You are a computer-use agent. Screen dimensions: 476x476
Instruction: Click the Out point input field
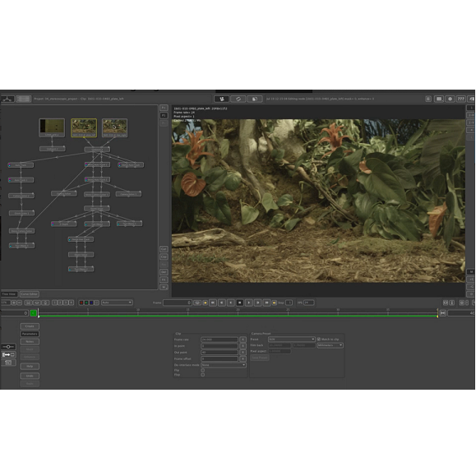tap(220, 353)
